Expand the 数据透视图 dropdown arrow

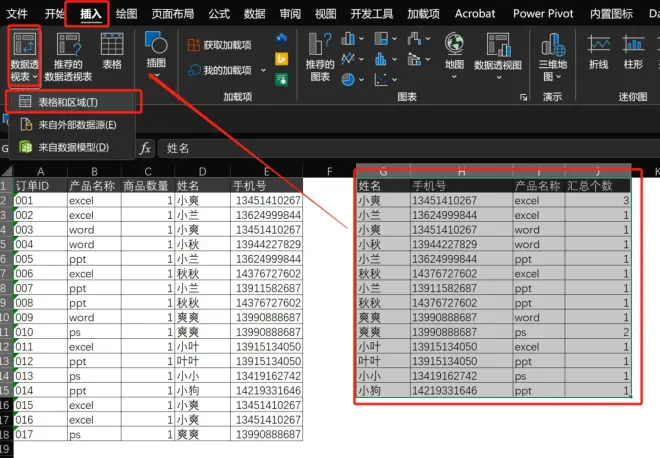(x=499, y=77)
